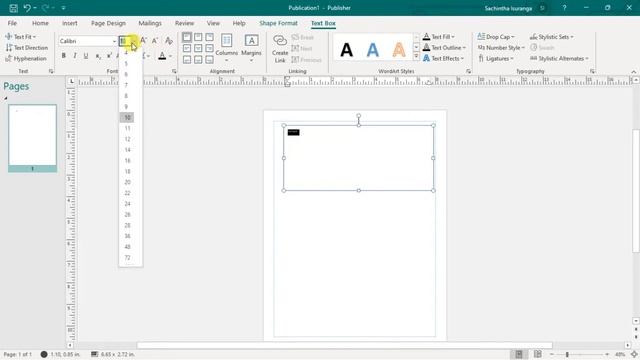Open the Columns dropdown

click(227, 48)
